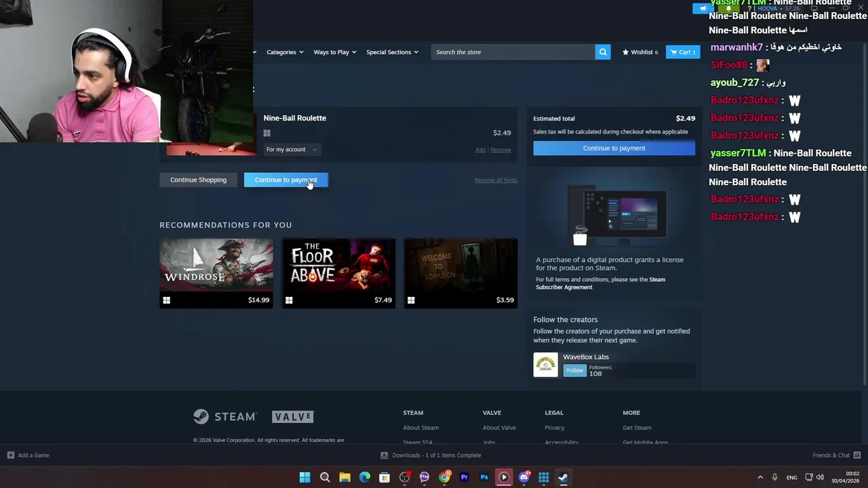Screen dimensions: 868x488
Task: Click the Valve logo in the footer
Action: click(293, 417)
